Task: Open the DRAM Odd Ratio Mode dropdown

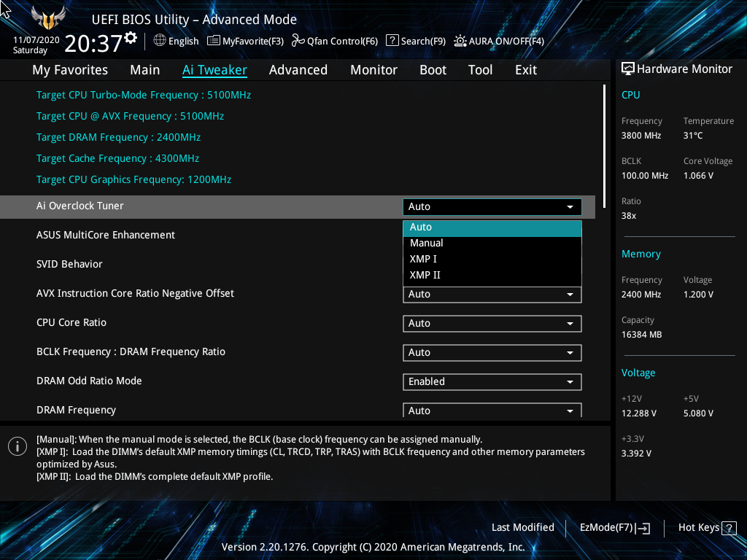Action: 492,382
